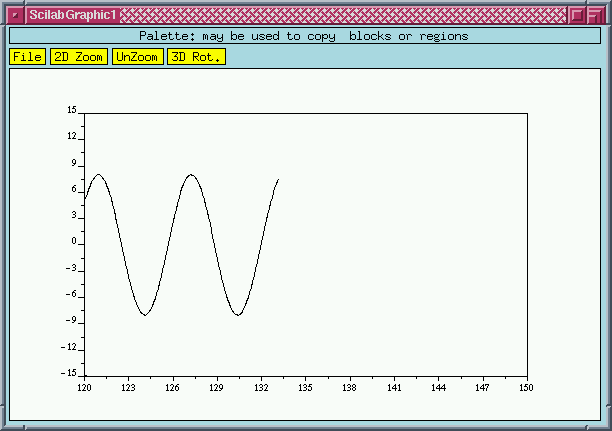Activate the 2D Zoom button
Screen dimensions: 612x431
click(79, 57)
